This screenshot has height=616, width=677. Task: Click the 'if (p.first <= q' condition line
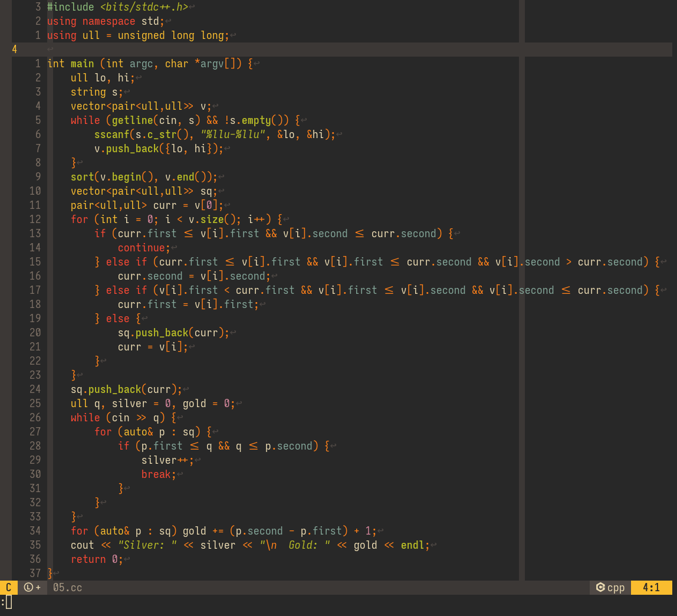coord(224,446)
